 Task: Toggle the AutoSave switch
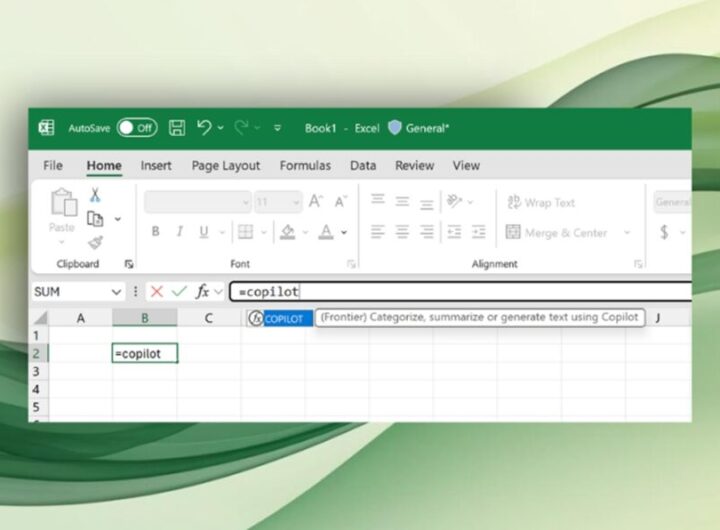(137, 128)
